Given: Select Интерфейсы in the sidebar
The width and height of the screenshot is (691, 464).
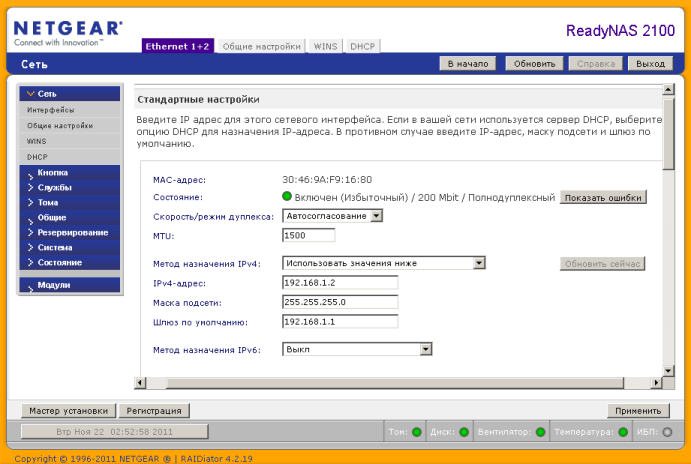Looking at the screenshot, I should pos(70,110).
